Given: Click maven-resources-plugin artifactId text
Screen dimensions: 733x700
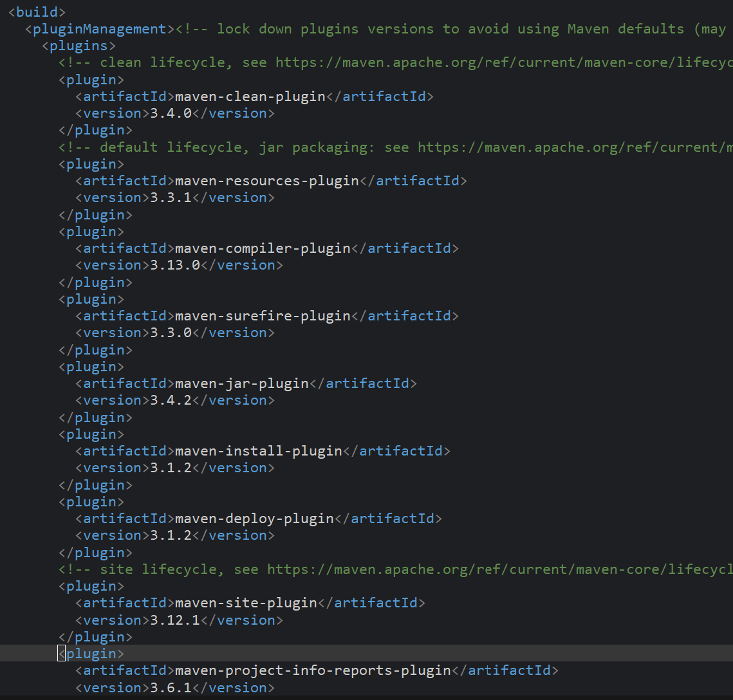Looking at the screenshot, I should point(267,181).
